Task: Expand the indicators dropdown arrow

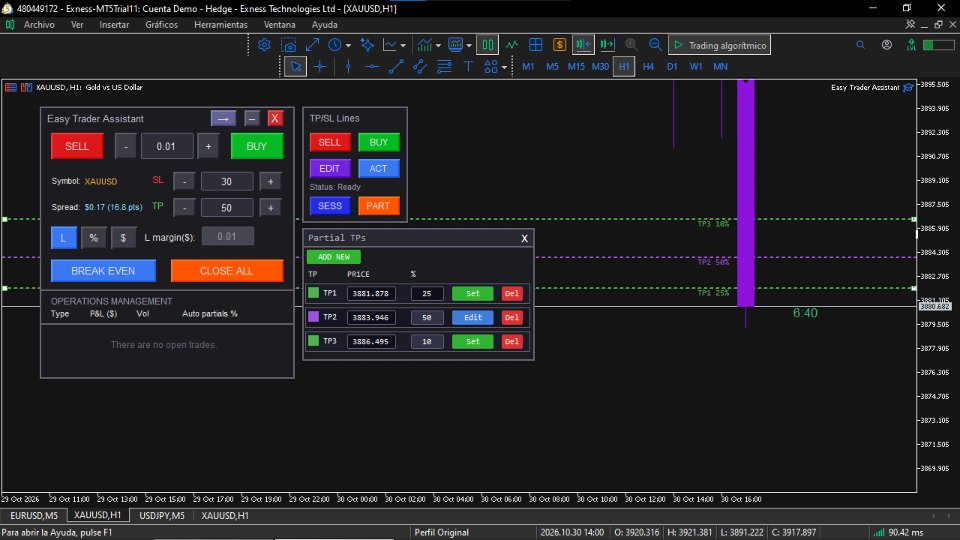Action: click(x=438, y=46)
